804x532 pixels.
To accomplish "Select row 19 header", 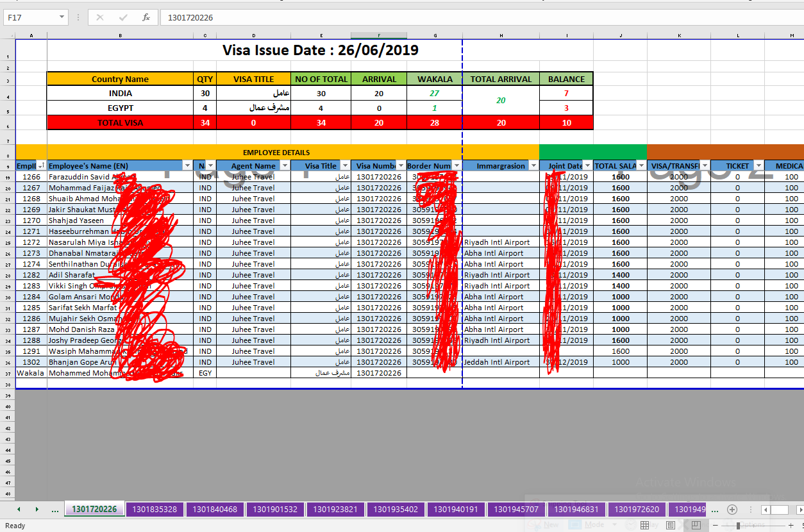I will coord(8,177).
